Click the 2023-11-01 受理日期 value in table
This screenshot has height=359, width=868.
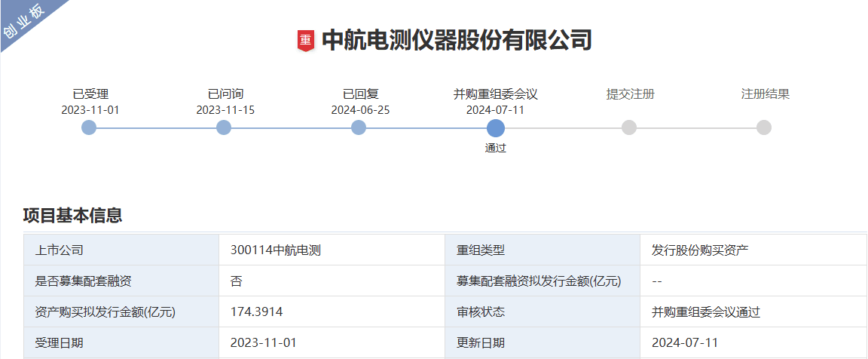(264, 343)
